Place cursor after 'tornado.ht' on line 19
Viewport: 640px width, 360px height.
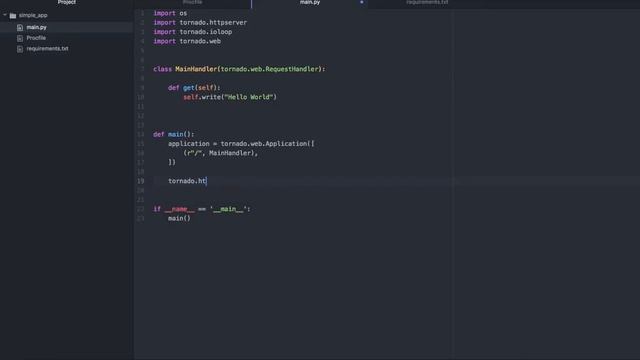207,181
